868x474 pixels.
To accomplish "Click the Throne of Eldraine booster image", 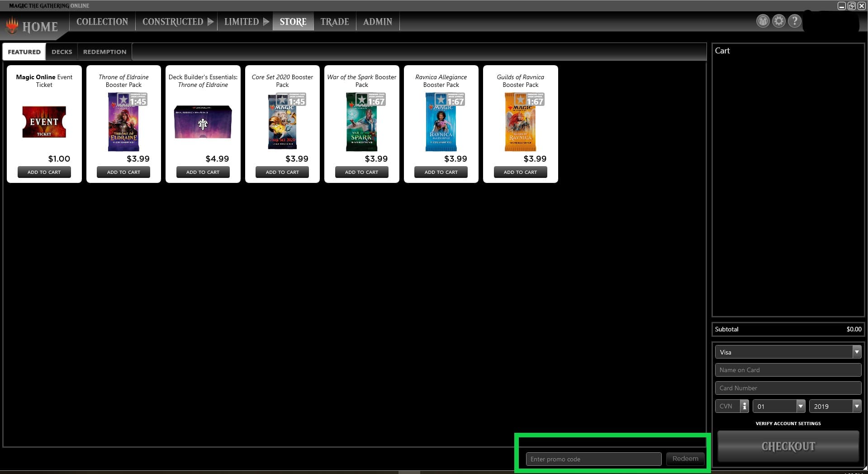I will tap(123, 122).
